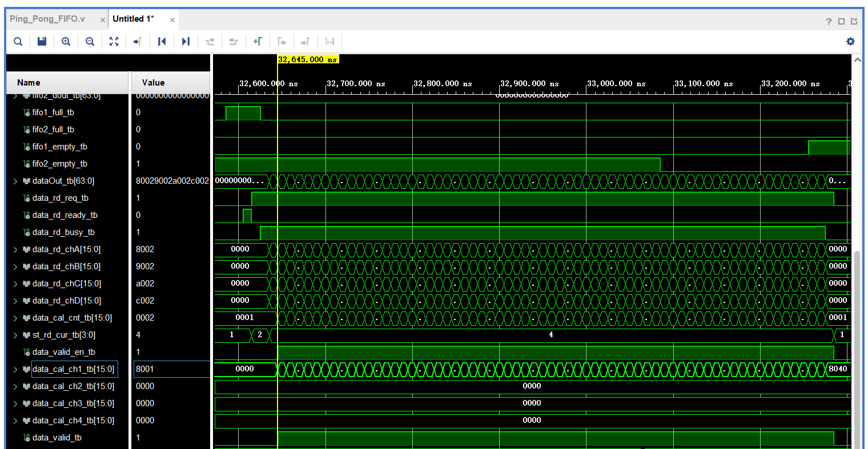Add a marker at cursor
This screenshot has width=868, height=449.
pos(258,41)
